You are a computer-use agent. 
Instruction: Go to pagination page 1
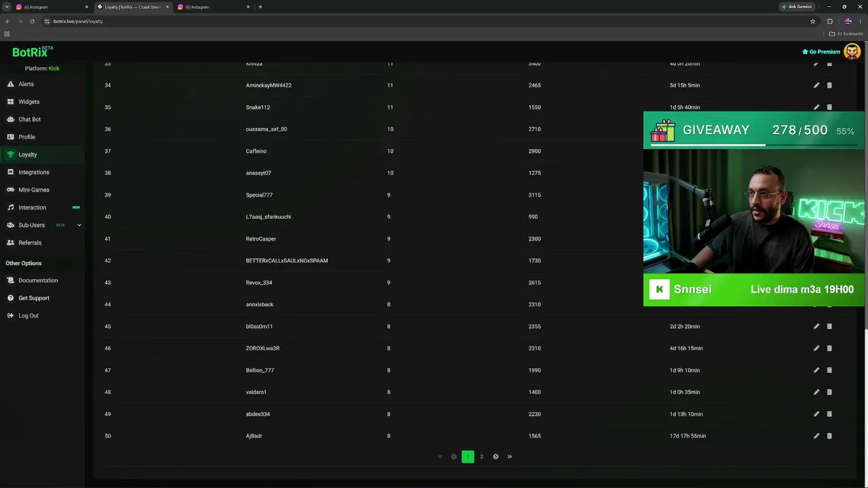click(468, 457)
